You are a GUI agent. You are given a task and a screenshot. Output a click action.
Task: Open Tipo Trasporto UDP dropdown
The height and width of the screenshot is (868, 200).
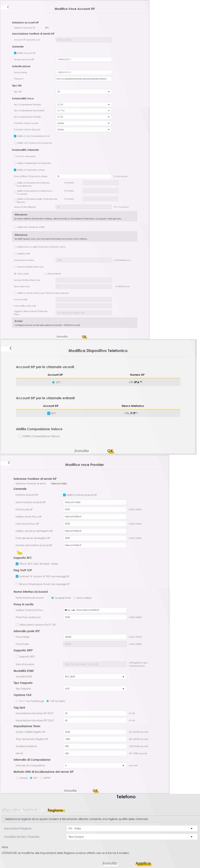95,688
